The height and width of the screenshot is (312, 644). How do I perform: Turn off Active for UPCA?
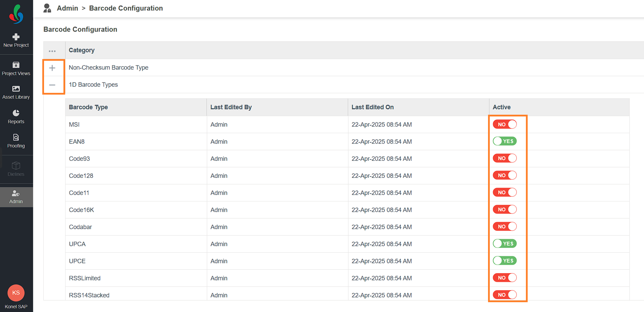(x=505, y=244)
